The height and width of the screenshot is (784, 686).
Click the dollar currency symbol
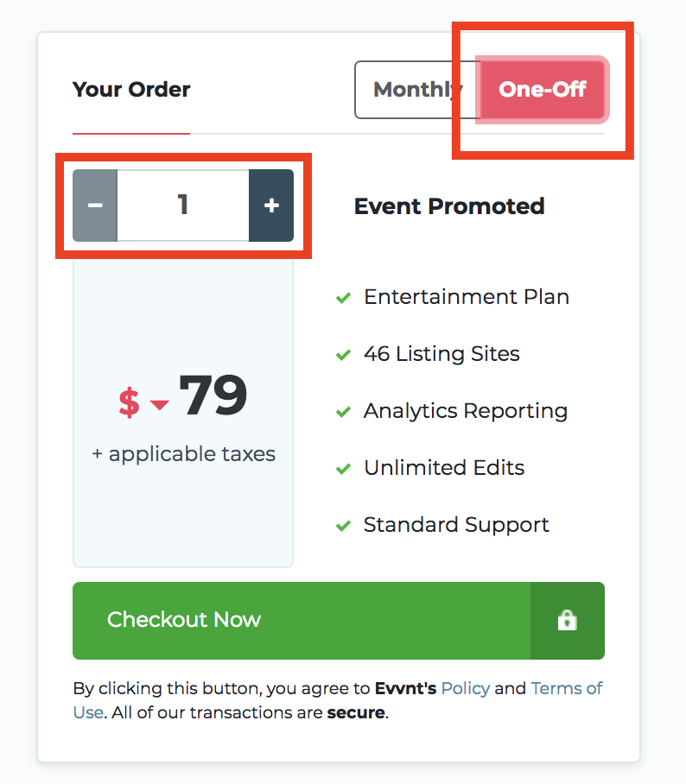coord(129,402)
